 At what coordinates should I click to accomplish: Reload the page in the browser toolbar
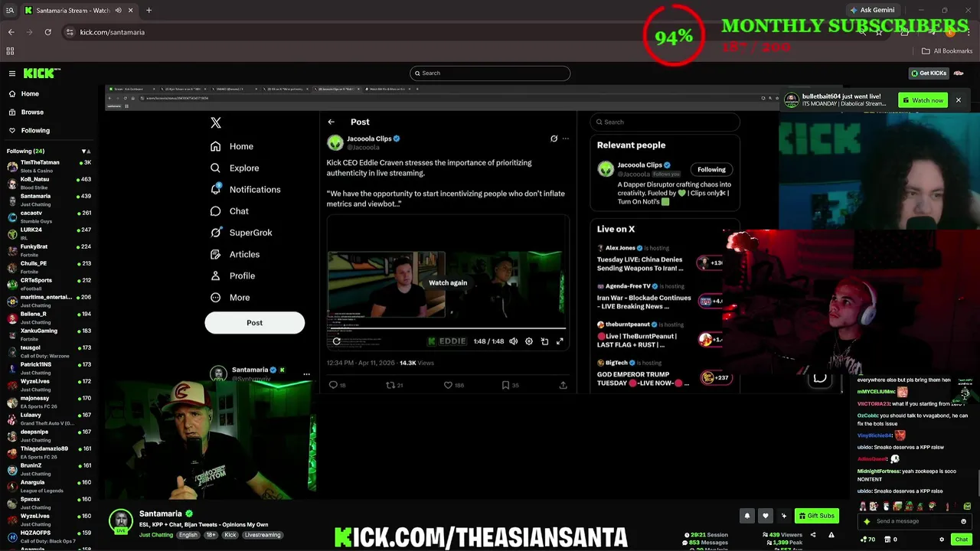coord(47,32)
